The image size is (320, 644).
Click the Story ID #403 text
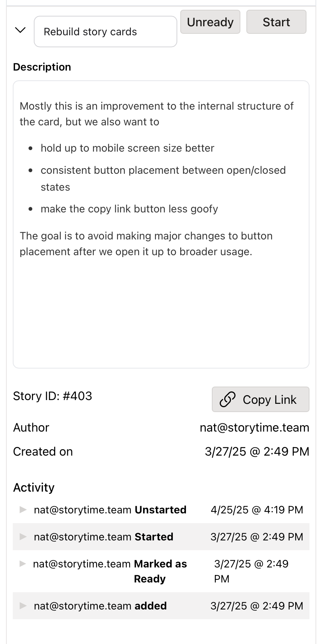[x=53, y=396]
